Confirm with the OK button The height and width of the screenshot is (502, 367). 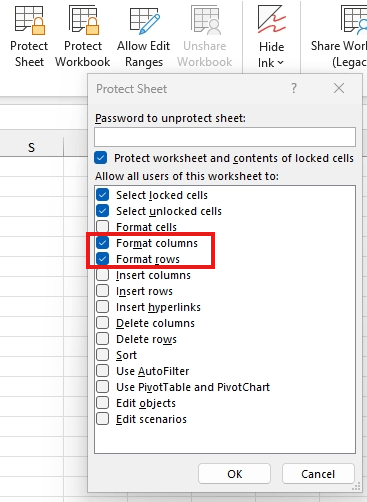click(x=234, y=474)
